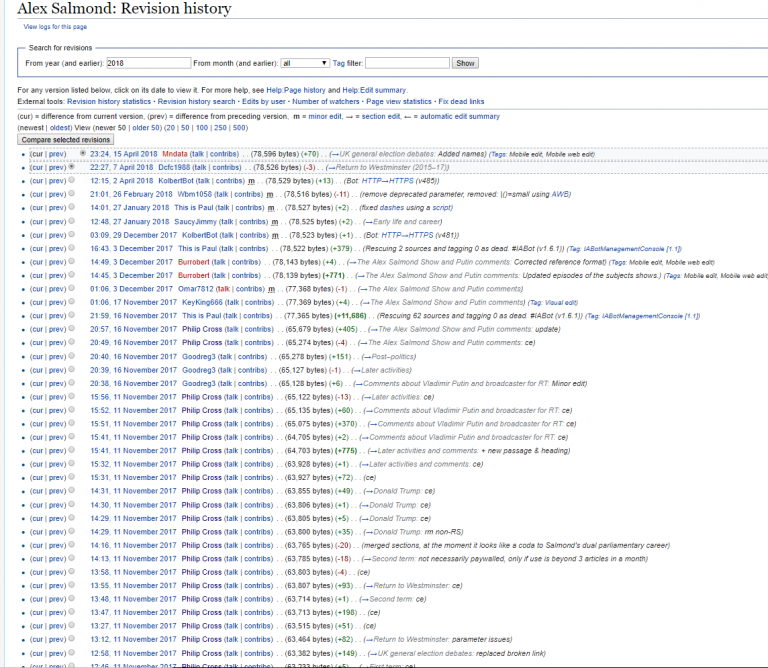The height and width of the screenshot is (668, 768).
Task: Select radio button for 12:15, 2 April 2018 revision
Action: pyautogui.click(x=71, y=180)
